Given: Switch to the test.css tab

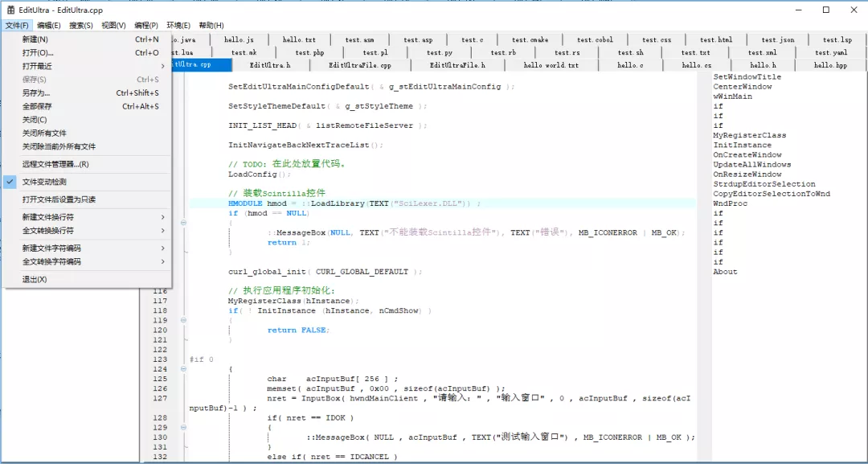Looking at the screenshot, I should coord(657,40).
